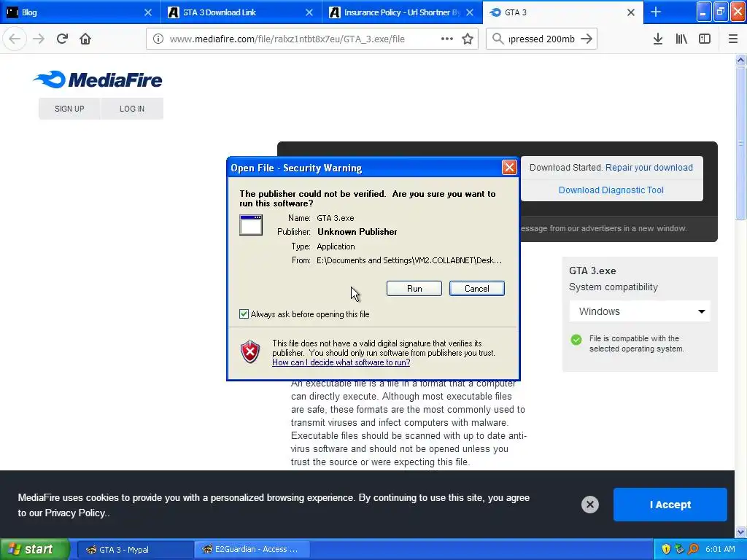Screen dimensions: 747x560
Task: Show site information icon in address bar
Action: pyautogui.click(x=158, y=39)
